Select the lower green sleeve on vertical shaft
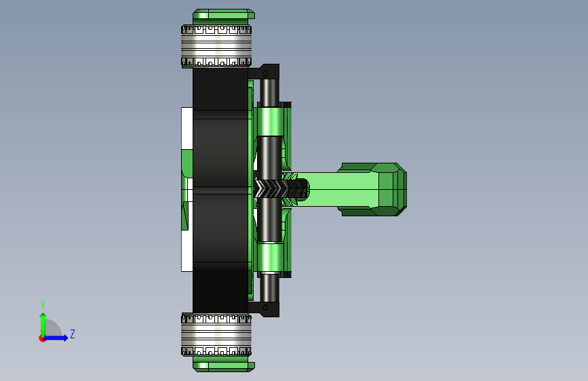Screen dimensions: 588x381 270,258
